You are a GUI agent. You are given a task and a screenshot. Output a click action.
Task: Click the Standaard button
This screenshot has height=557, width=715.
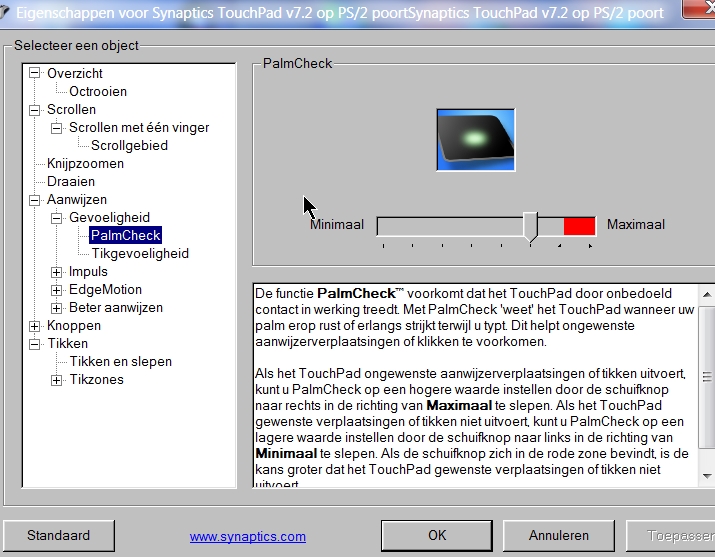click(x=58, y=536)
